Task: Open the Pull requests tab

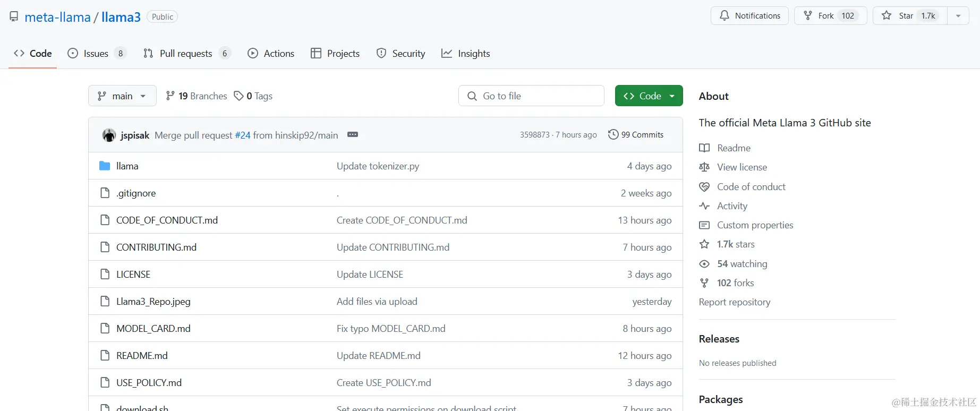Action: click(x=187, y=53)
